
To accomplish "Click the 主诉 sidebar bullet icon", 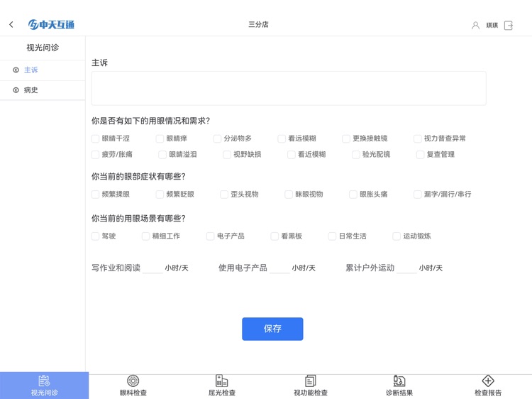I will pos(16,70).
